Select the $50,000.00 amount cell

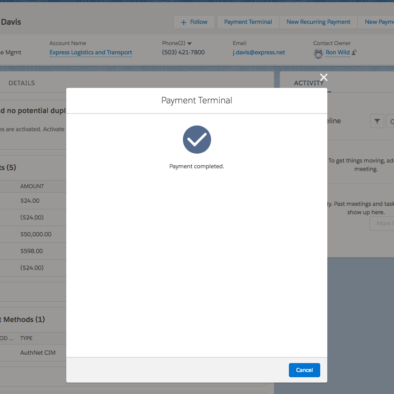pos(36,234)
